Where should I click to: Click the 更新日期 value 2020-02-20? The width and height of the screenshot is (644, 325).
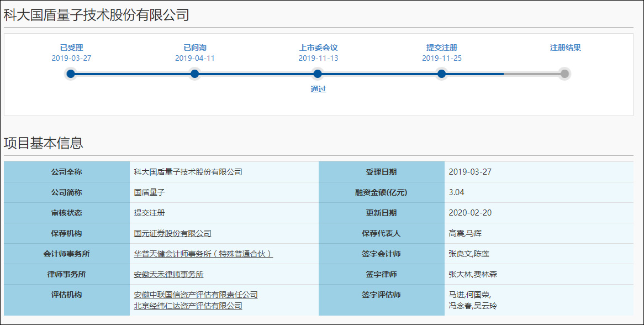click(x=469, y=213)
